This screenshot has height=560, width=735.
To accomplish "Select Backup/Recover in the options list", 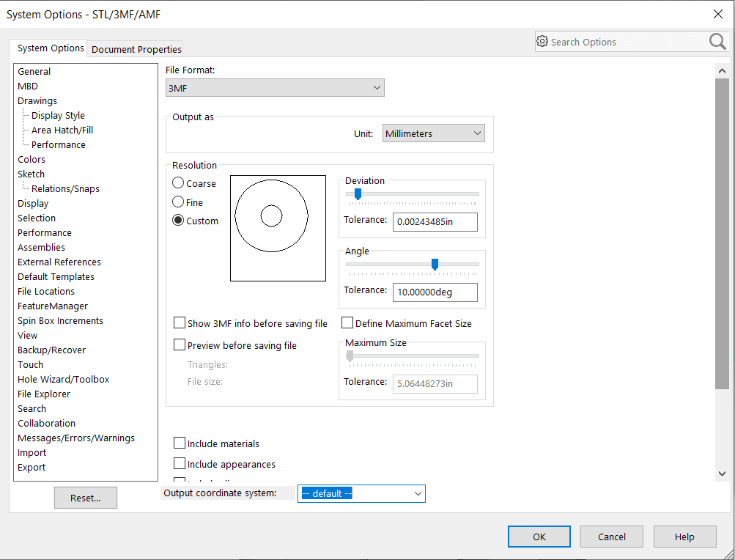I will pyautogui.click(x=51, y=350).
